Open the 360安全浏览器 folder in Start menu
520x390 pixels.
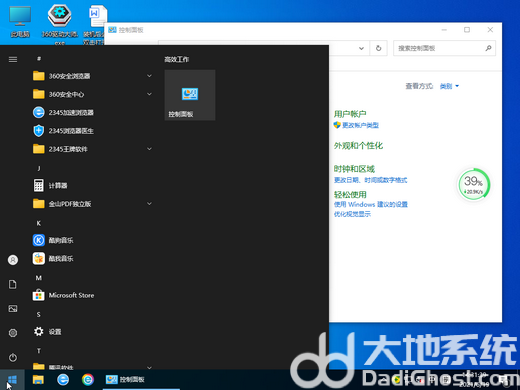(x=92, y=76)
